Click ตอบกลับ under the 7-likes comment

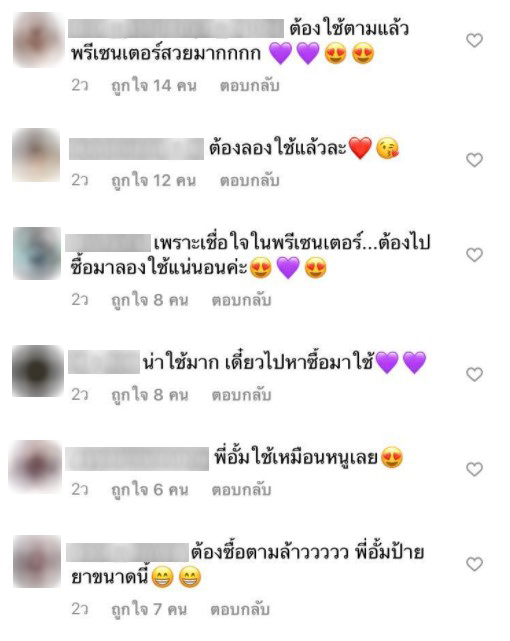240,609
